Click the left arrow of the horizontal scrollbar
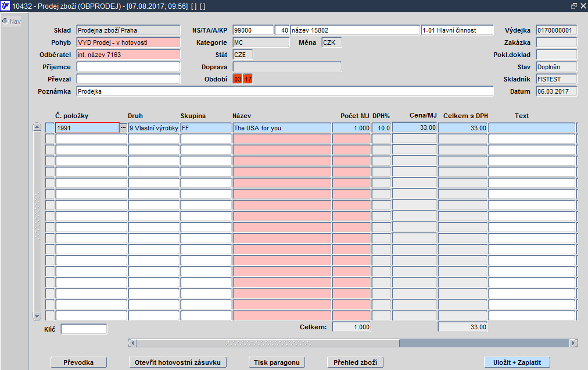Viewport: 588px width, 370px height. click(132, 343)
